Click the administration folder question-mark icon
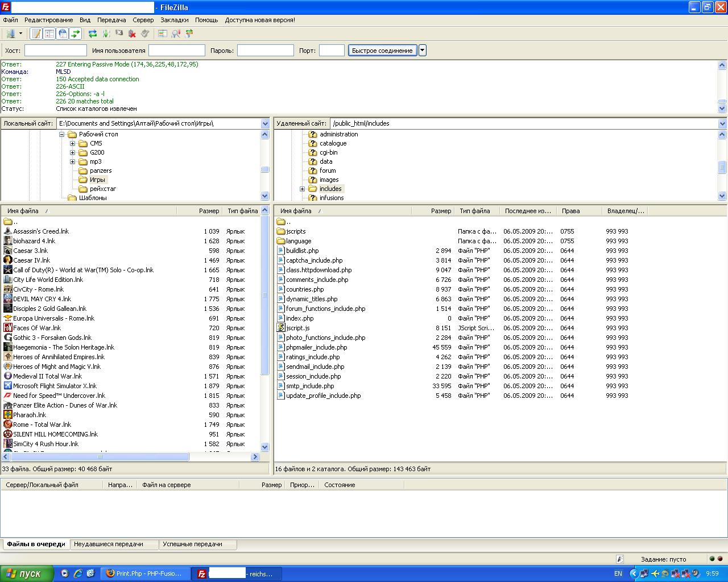 coord(313,135)
